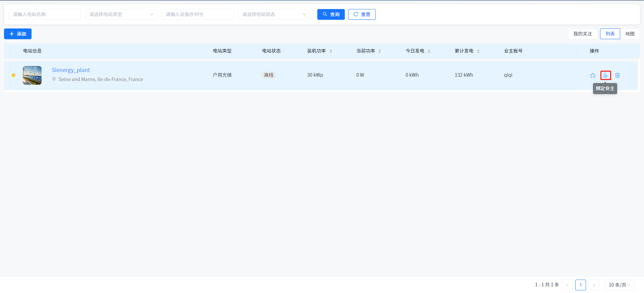Open the Slenergy_plant station link

[71, 70]
